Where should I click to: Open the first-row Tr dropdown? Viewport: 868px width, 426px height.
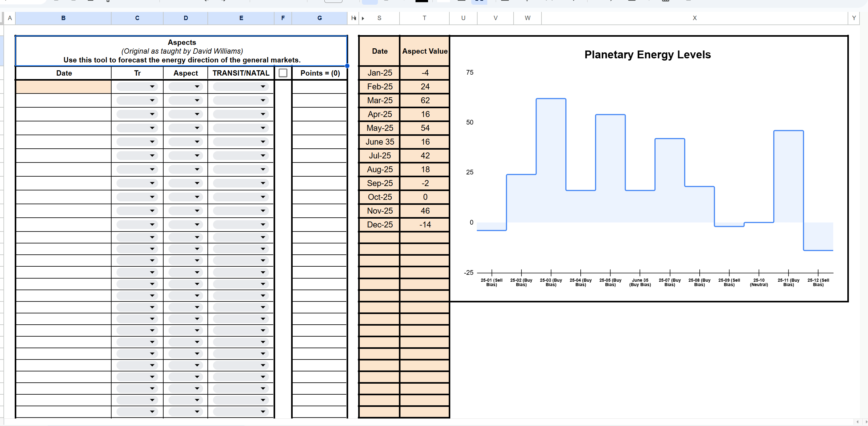[152, 87]
